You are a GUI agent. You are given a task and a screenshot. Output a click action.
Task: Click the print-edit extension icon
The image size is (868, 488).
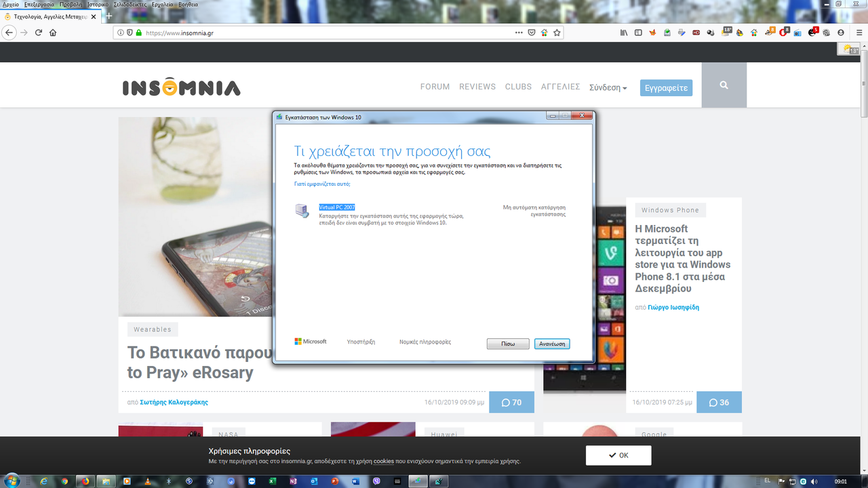(x=682, y=33)
